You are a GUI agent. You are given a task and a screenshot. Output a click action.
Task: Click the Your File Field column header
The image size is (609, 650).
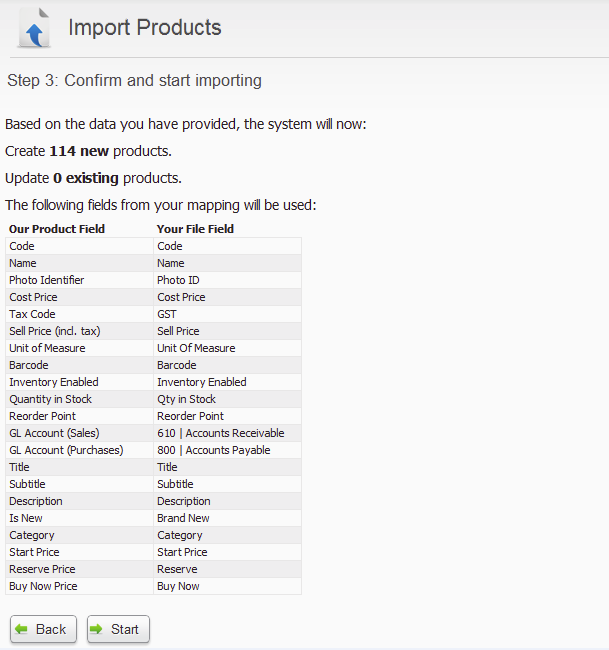[x=195, y=229]
